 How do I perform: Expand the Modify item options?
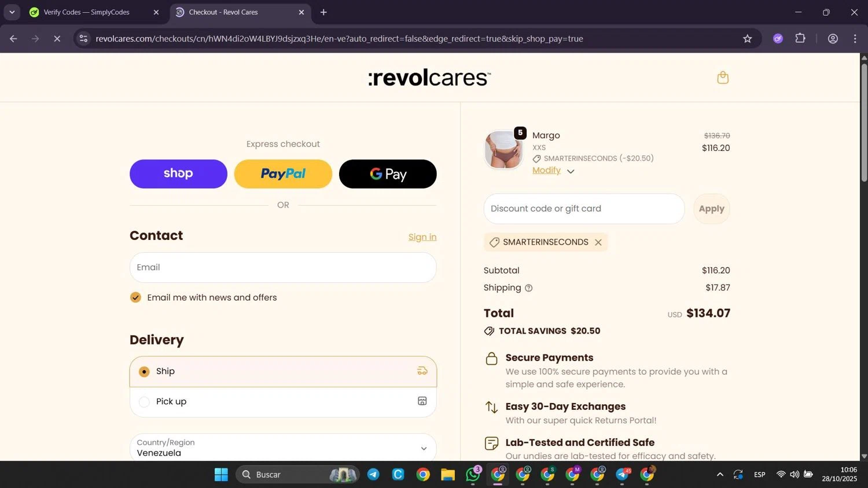click(553, 171)
